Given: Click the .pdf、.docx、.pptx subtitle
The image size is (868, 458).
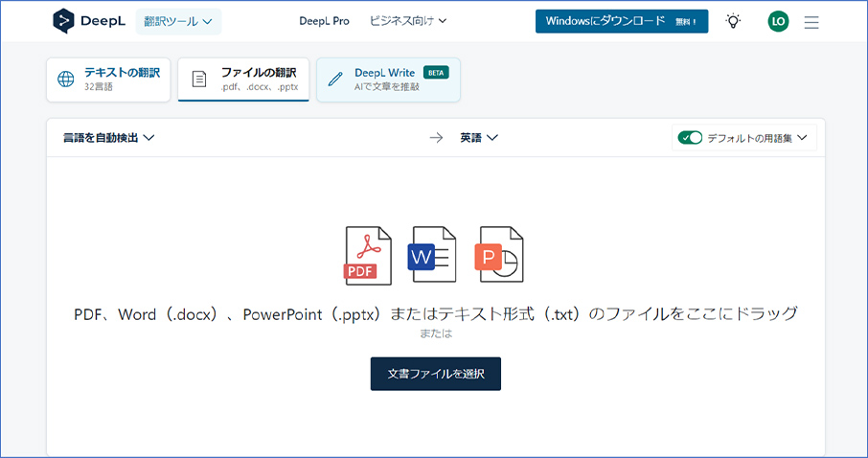Looking at the screenshot, I should [259, 87].
